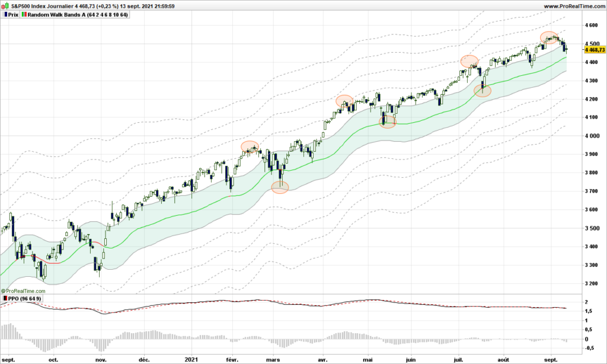Click the 3 500 price axis label

click(x=592, y=228)
